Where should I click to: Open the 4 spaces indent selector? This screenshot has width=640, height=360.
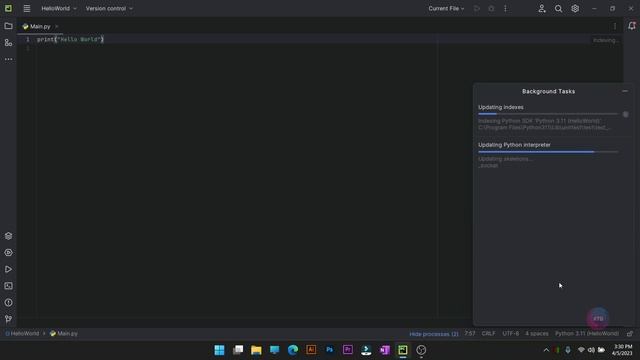(x=537, y=334)
